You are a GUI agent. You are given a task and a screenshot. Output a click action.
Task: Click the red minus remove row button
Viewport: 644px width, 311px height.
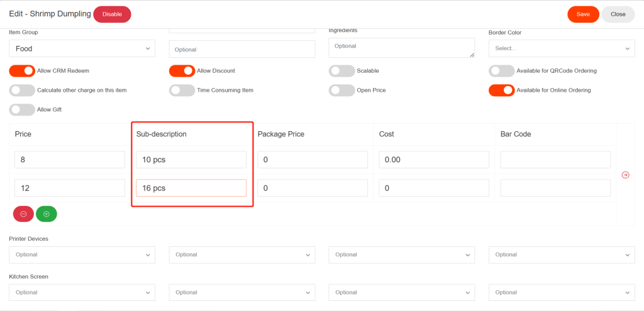point(23,214)
